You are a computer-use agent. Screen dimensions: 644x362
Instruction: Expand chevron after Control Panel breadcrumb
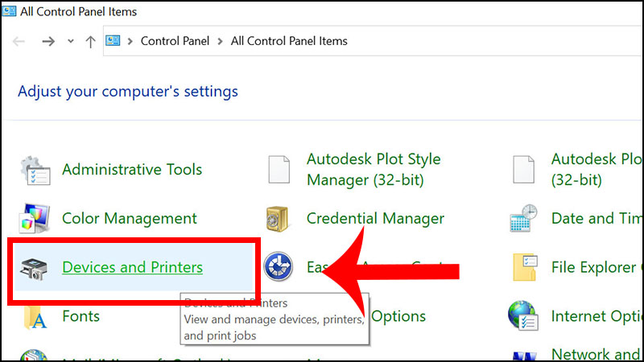coord(220,41)
